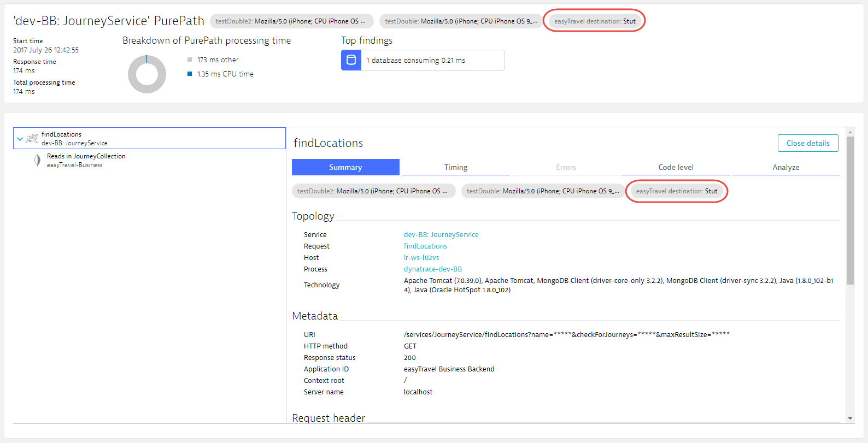Click the 'Top findings' heading
This screenshot has width=868, height=443.
(x=367, y=40)
